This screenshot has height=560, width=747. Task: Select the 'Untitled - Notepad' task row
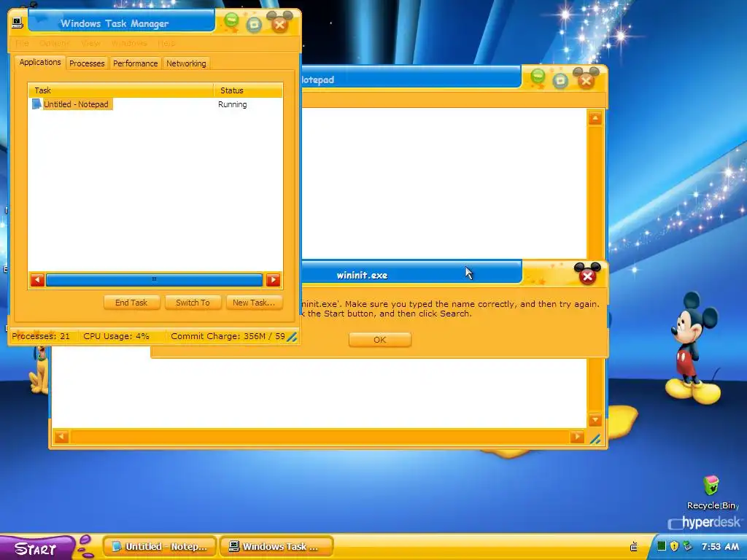[x=76, y=104]
